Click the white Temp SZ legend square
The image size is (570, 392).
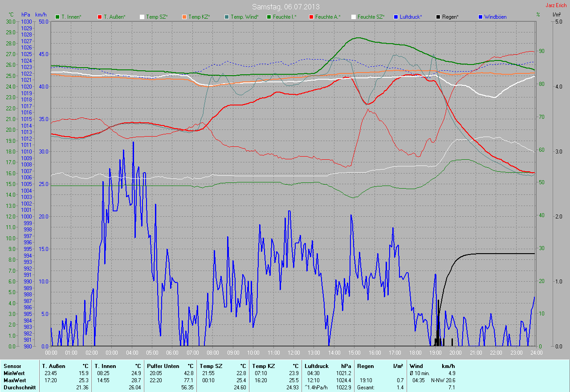tap(142, 17)
